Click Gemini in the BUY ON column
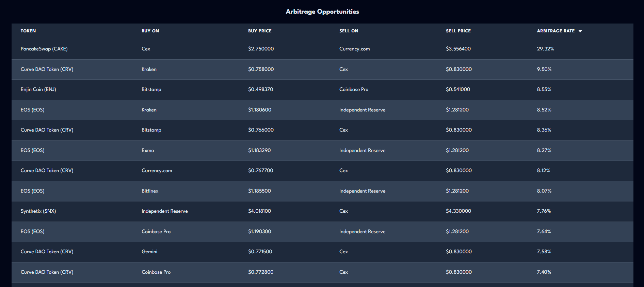 click(149, 252)
